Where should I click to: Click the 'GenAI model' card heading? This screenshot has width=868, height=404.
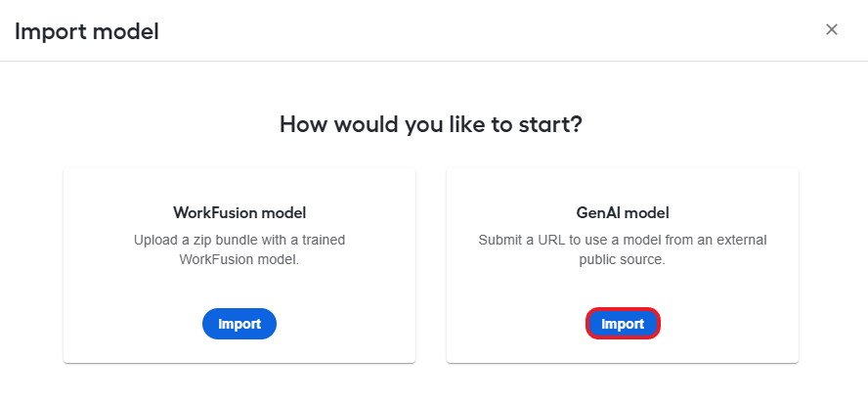tap(623, 213)
